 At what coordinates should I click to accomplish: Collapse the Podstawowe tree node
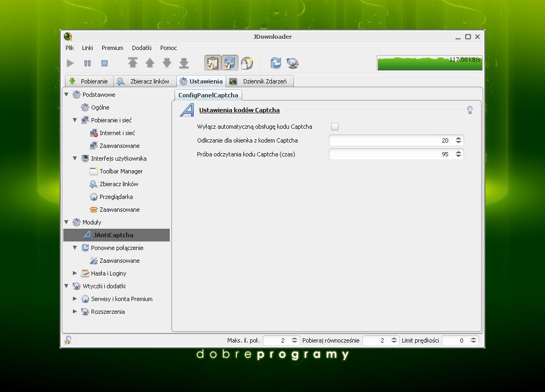click(67, 95)
